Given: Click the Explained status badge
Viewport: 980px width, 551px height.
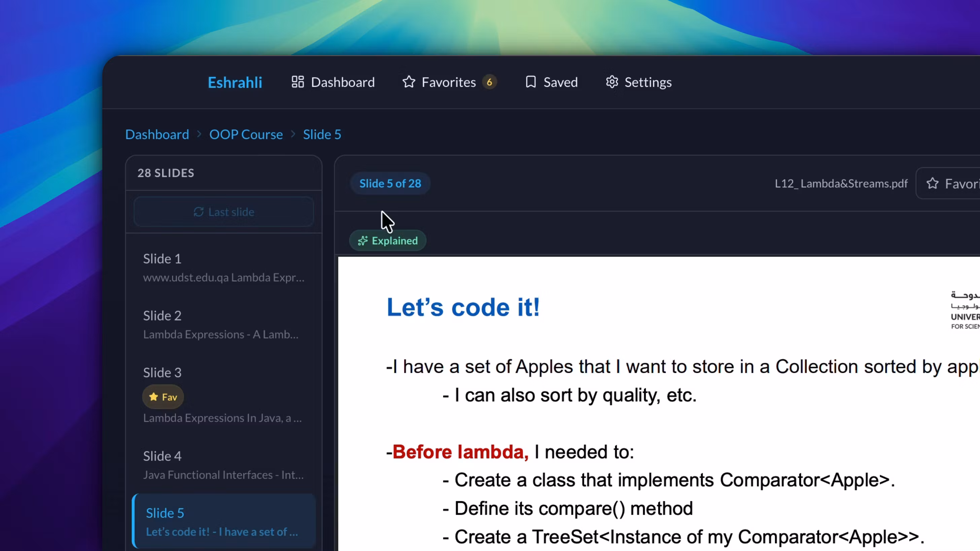Looking at the screenshot, I should (388, 241).
